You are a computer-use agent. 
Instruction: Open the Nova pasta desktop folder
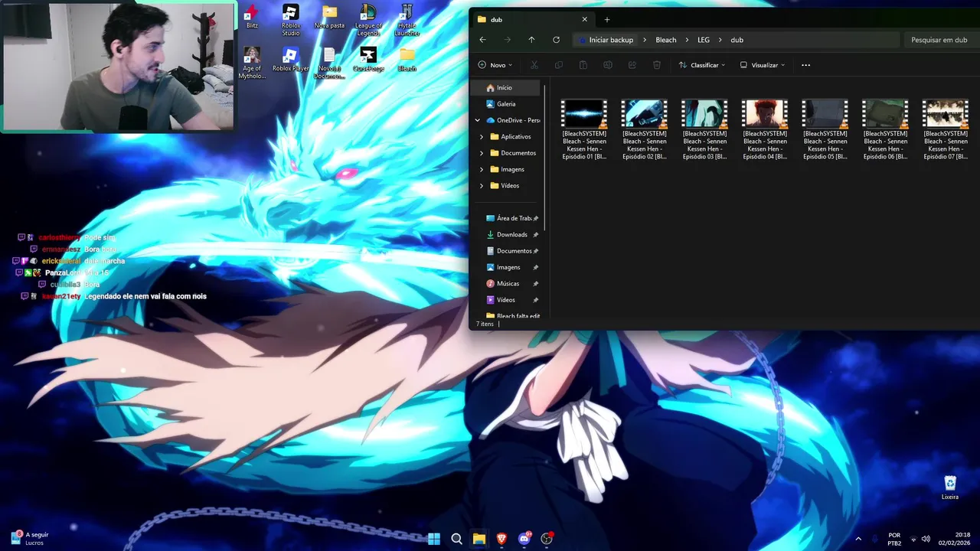pos(329,17)
